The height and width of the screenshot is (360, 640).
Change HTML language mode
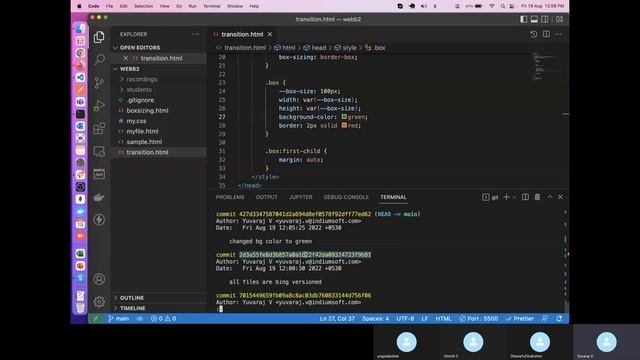click(x=443, y=319)
